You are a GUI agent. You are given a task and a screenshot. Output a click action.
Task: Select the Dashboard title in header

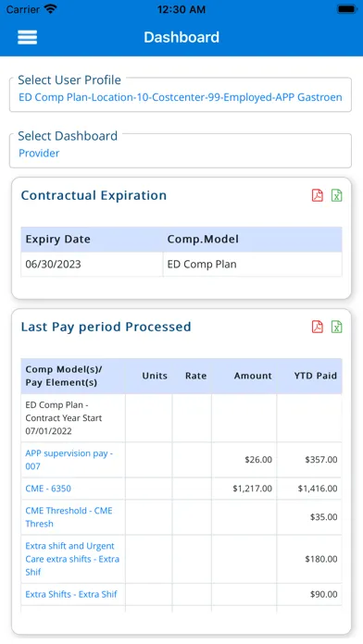[181, 37]
